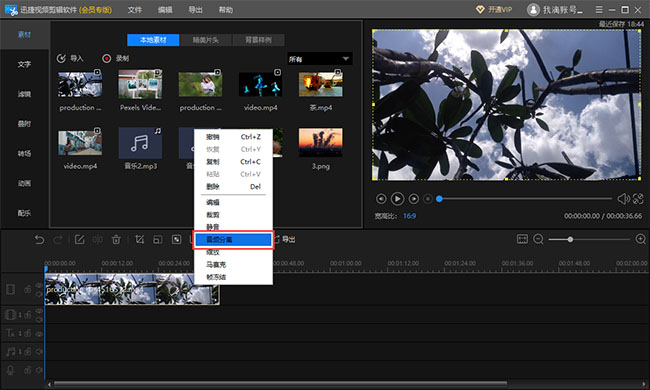Image resolution: width=650 pixels, height=390 pixels.
Task: Click the redo arrow in timeline toolbar
Action: coord(58,240)
